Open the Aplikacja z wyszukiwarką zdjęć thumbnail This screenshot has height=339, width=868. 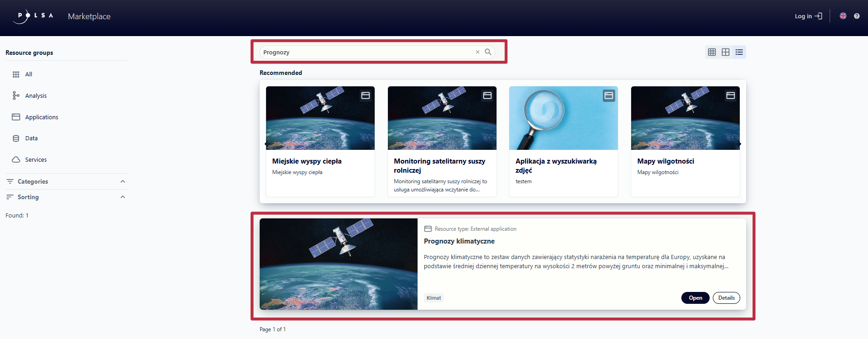click(564, 118)
